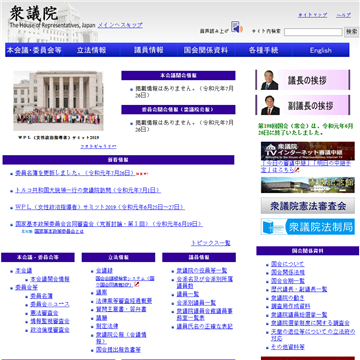
Task: Switch to the English menu item
Action: (321, 50)
